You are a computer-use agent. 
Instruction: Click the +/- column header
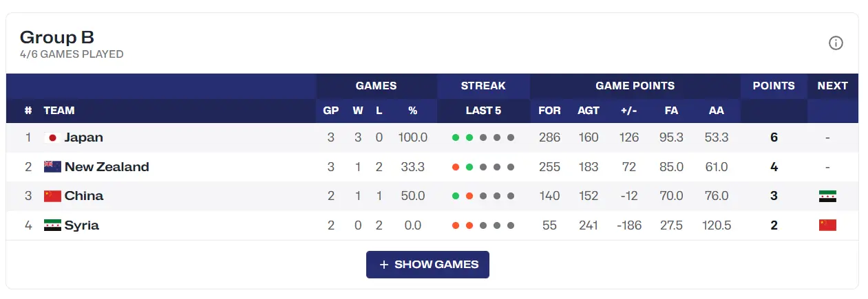tap(628, 111)
